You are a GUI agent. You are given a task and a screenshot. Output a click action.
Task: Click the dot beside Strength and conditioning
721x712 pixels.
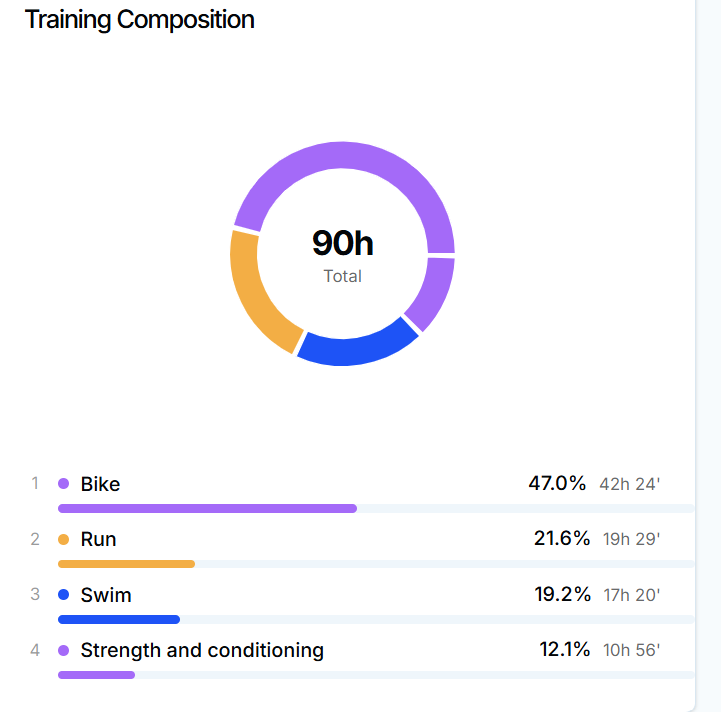pos(64,651)
